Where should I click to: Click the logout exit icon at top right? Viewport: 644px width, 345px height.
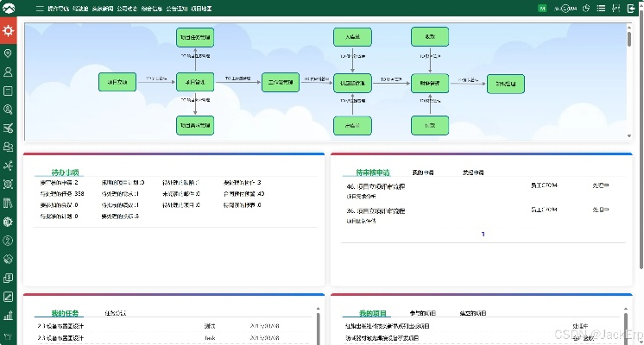pyautogui.click(x=633, y=8)
